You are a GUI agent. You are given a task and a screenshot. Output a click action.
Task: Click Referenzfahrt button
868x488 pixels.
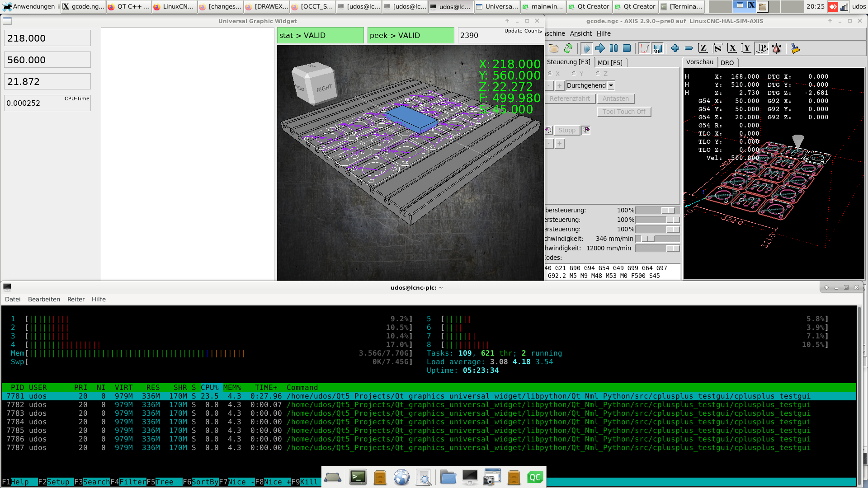pos(570,99)
